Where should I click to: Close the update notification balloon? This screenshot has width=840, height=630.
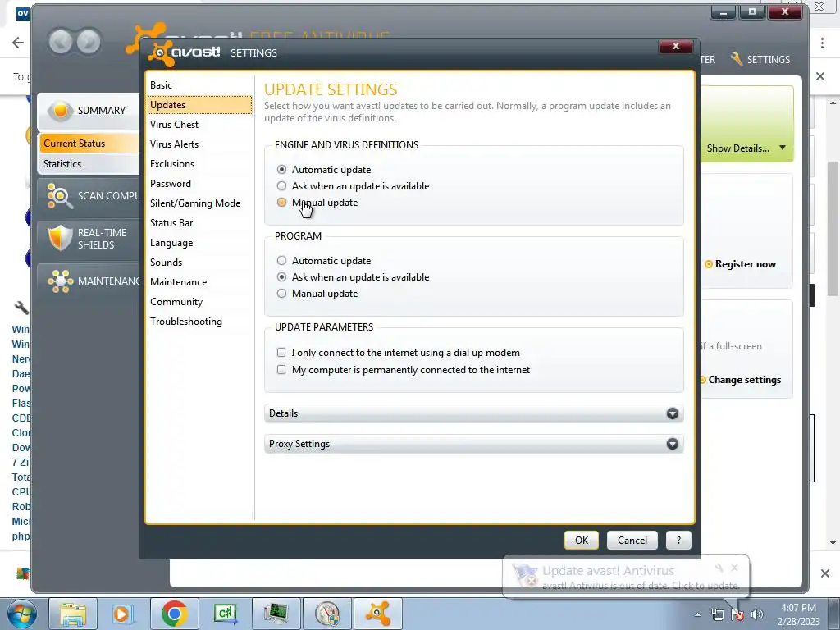(x=734, y=568)
